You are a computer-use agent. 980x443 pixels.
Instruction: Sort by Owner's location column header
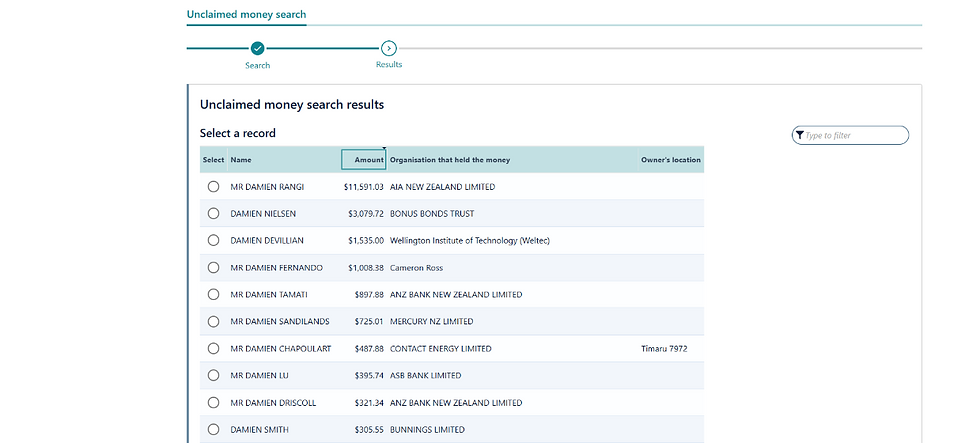coord(671,160)
